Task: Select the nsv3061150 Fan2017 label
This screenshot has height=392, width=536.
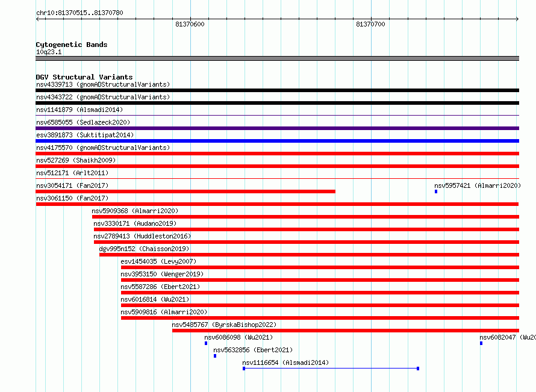Action: coord(72,198)
